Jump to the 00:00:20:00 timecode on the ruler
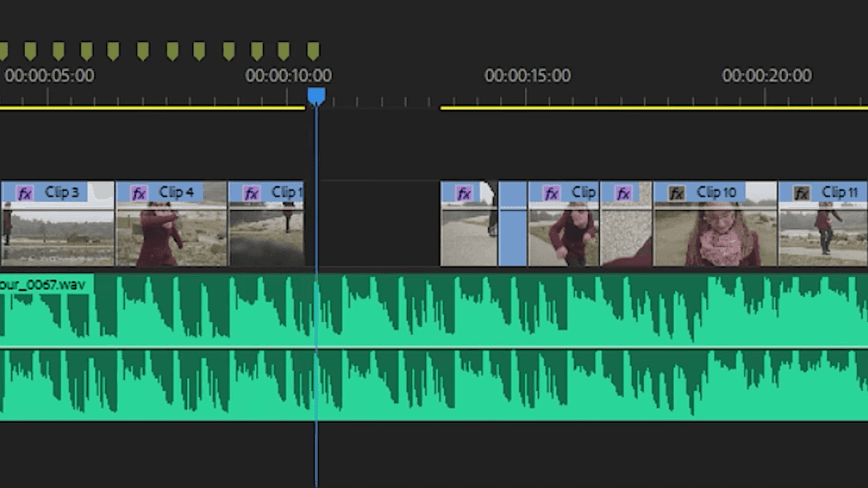868x488 pixels. (767, 75)
